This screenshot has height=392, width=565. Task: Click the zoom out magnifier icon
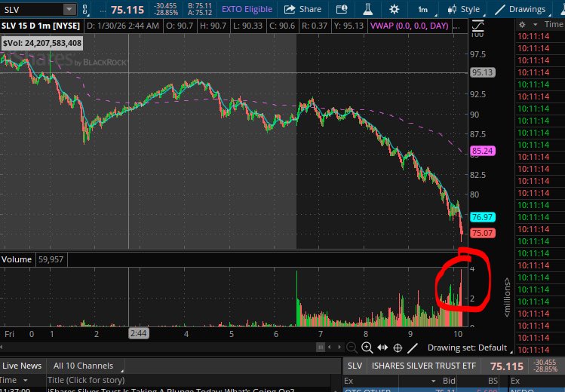(x=352, y=348)
